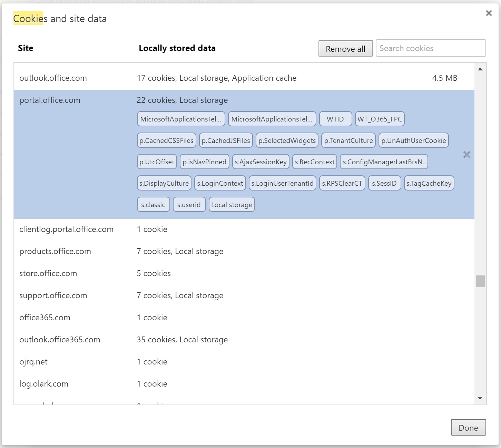Click the Done button
The image size is (501, 448).
coord(468,428)
